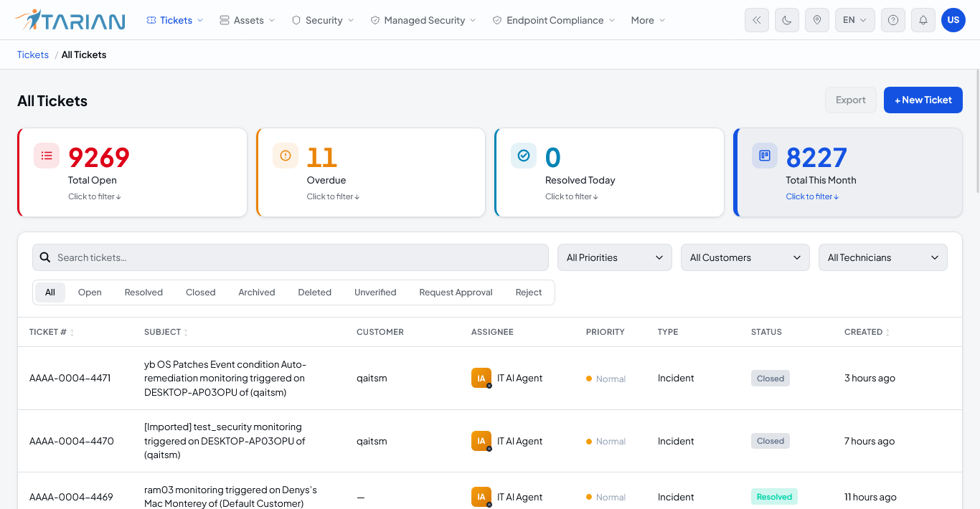
Task: Open the location pin icon
Action: point(817,20)
